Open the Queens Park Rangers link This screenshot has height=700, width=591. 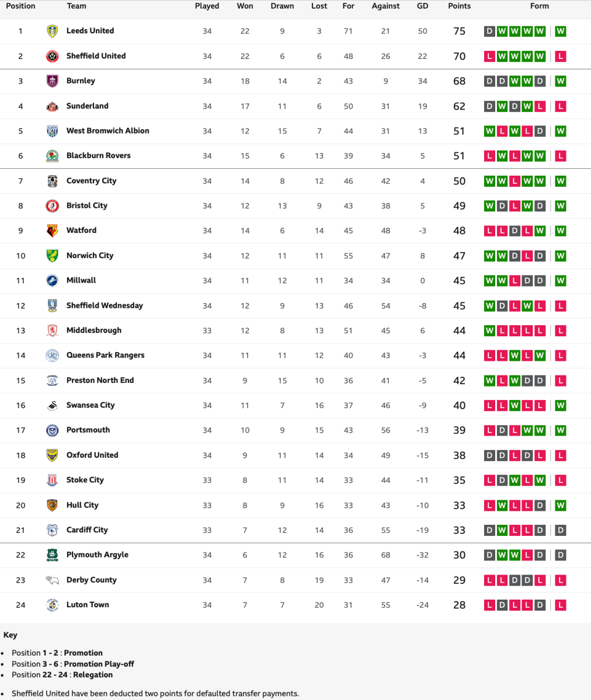(105, 355)
